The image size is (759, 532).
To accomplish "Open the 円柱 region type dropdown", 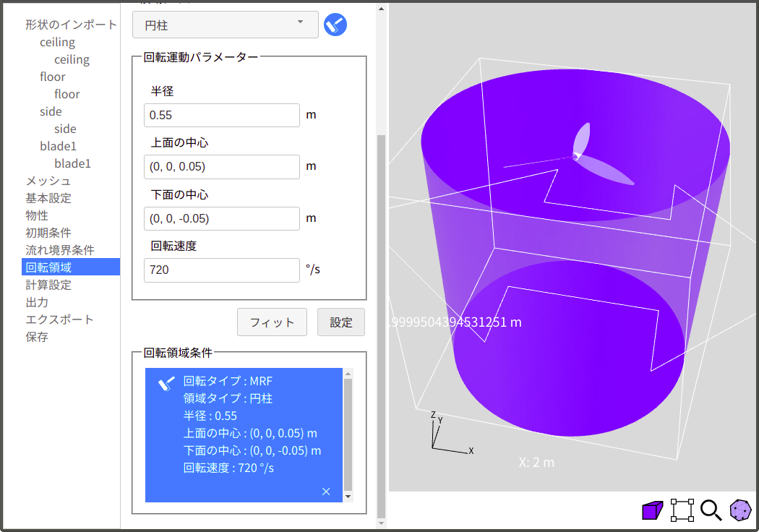I will 225,25.
